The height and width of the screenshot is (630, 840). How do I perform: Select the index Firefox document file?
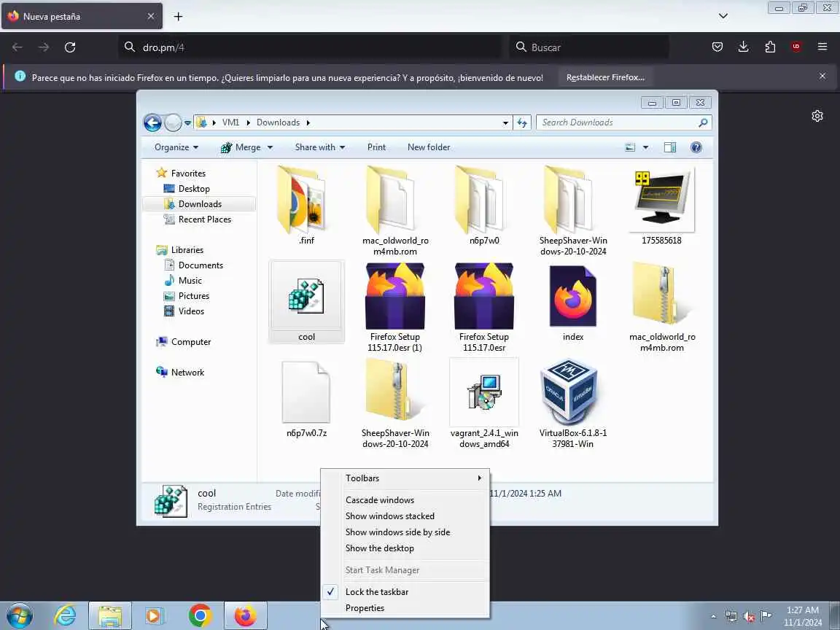pos(572,302)
